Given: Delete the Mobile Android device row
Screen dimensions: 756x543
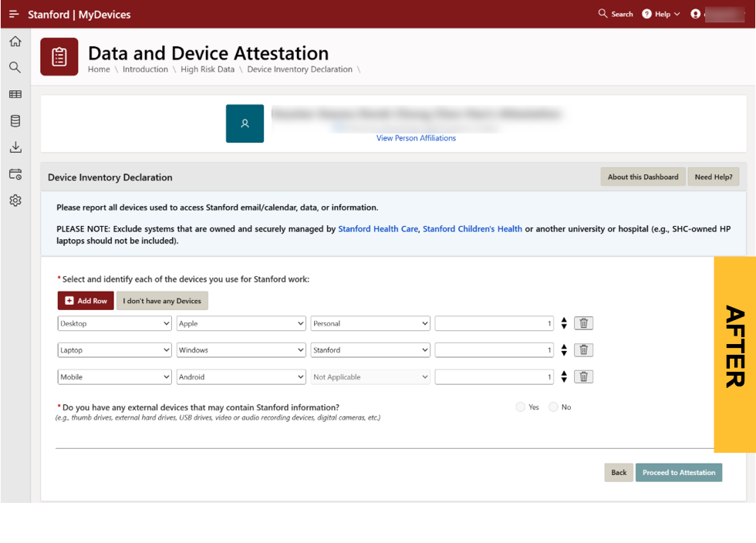Looking at the screenshot, I should 583,376.
